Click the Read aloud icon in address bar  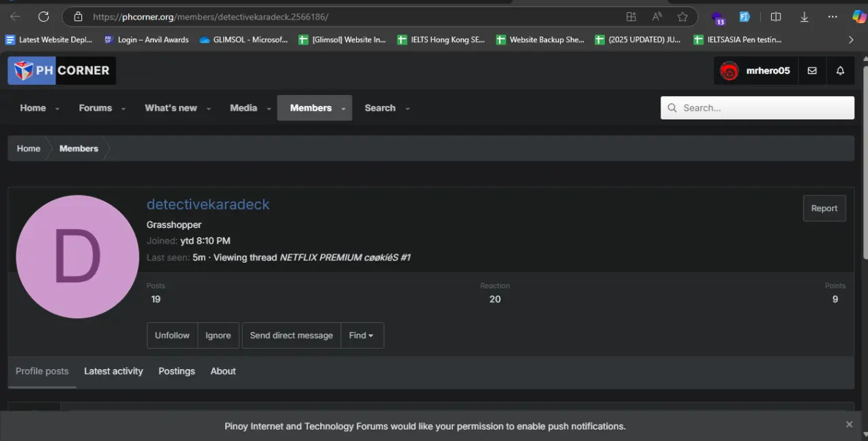[657, 17]
